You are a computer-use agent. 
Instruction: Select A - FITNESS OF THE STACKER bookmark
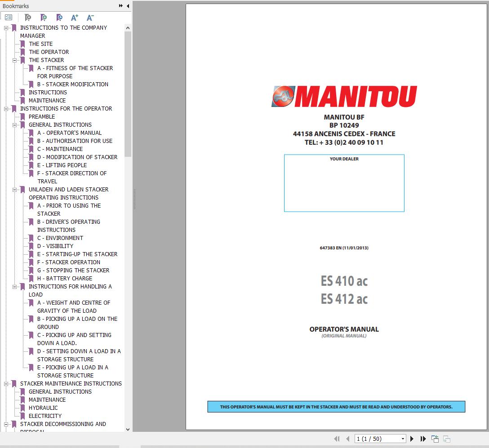point(75,72)
